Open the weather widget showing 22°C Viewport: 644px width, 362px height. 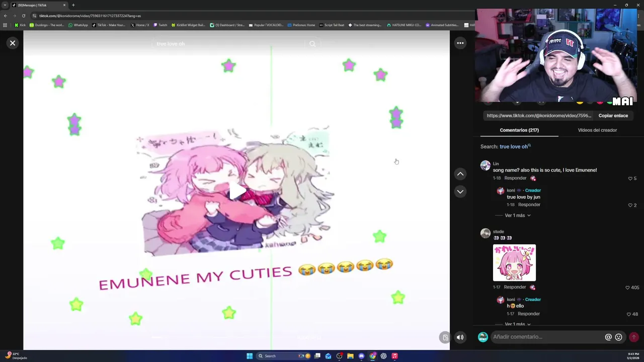tap(15, 356)
